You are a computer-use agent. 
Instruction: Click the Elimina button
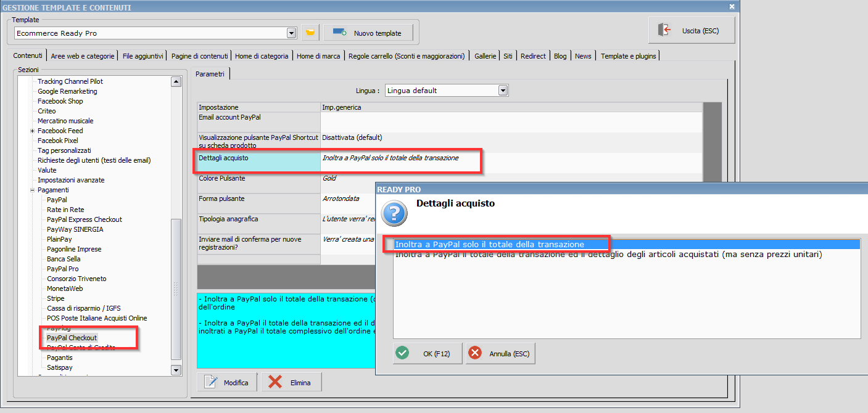[x=291, y=382]
